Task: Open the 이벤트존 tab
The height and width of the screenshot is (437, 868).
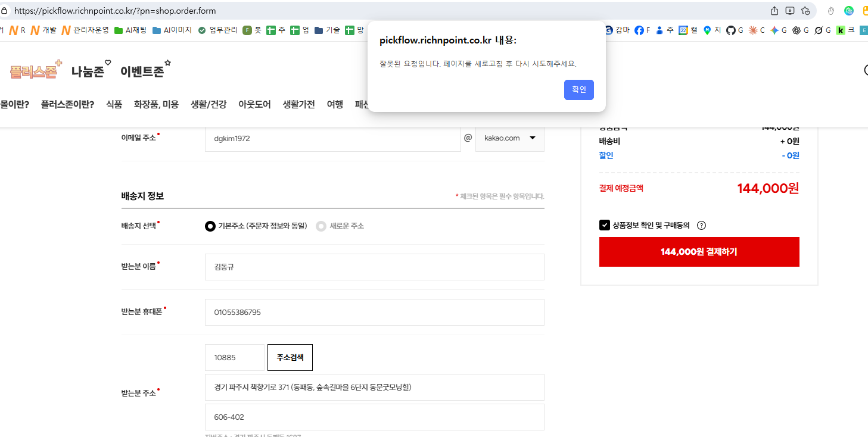Action: [x=145, y=70]
